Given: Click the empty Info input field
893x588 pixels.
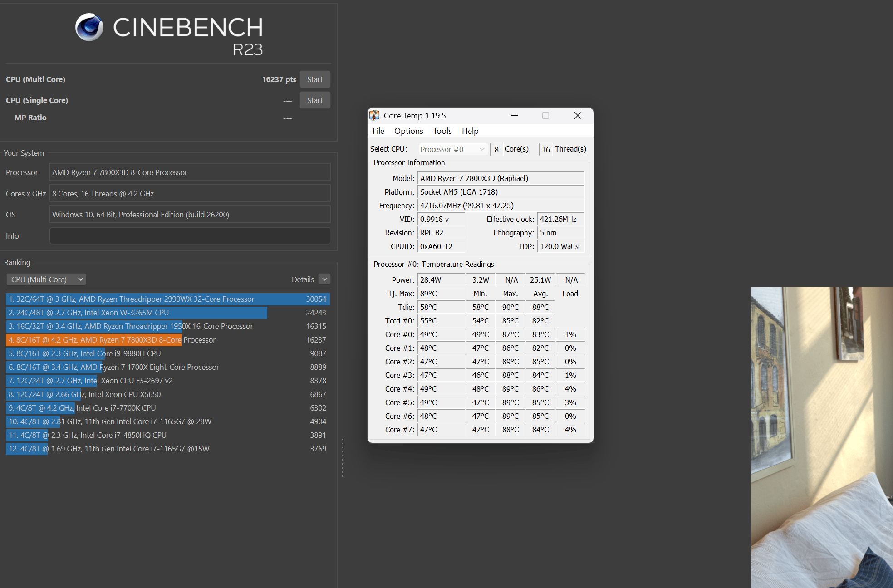Looking at the screenshot, I should click(190, 236).
